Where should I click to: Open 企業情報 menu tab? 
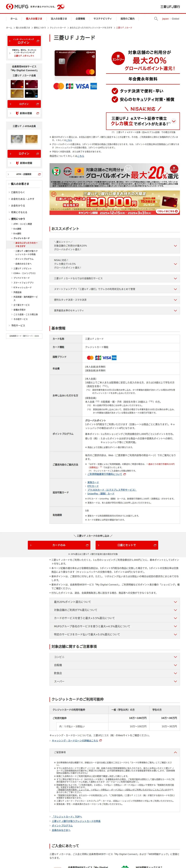(80, 19)
